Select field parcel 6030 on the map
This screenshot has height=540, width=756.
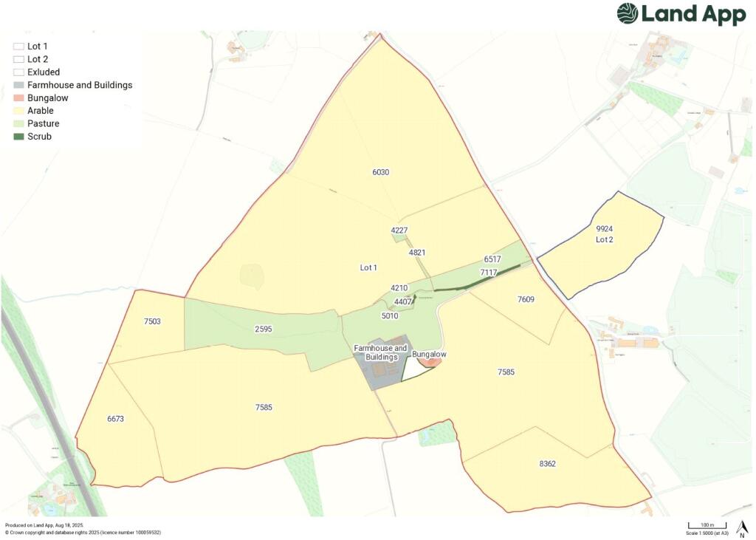click(380, 172)
